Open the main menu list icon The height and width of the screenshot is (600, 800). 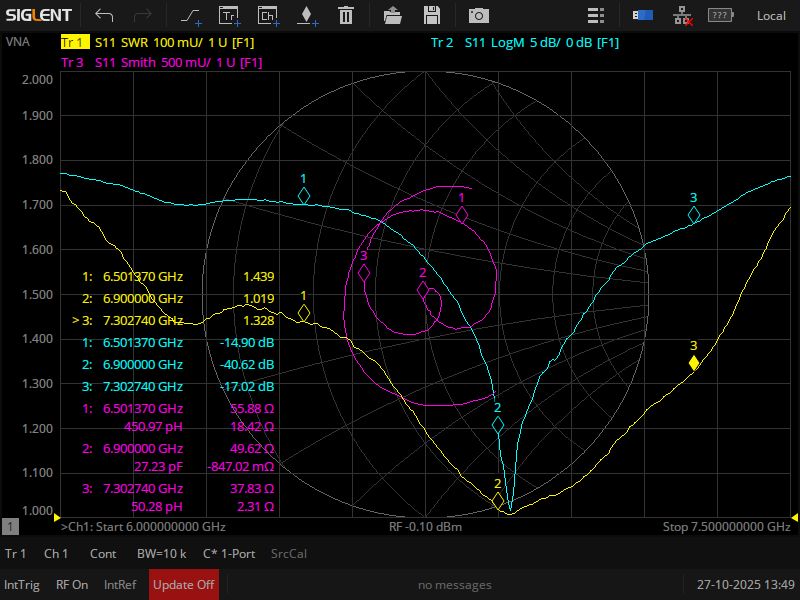[x=596, y=15]
